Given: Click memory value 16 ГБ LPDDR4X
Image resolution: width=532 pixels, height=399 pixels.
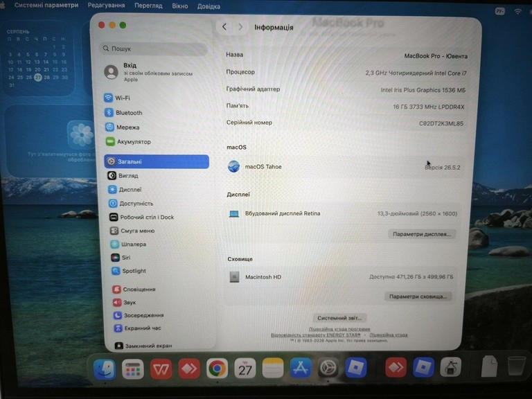Looking at the screenshot, I should [x=429, y=107].
